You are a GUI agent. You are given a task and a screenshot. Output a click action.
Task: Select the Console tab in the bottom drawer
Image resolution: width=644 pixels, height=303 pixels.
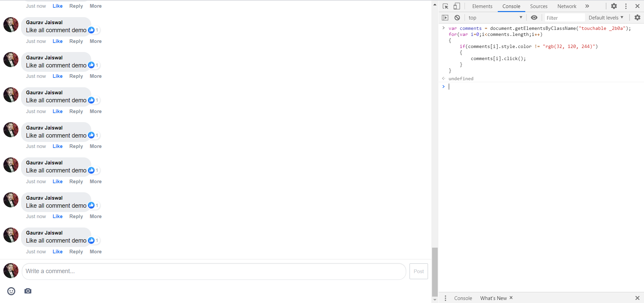pos(463,298)
